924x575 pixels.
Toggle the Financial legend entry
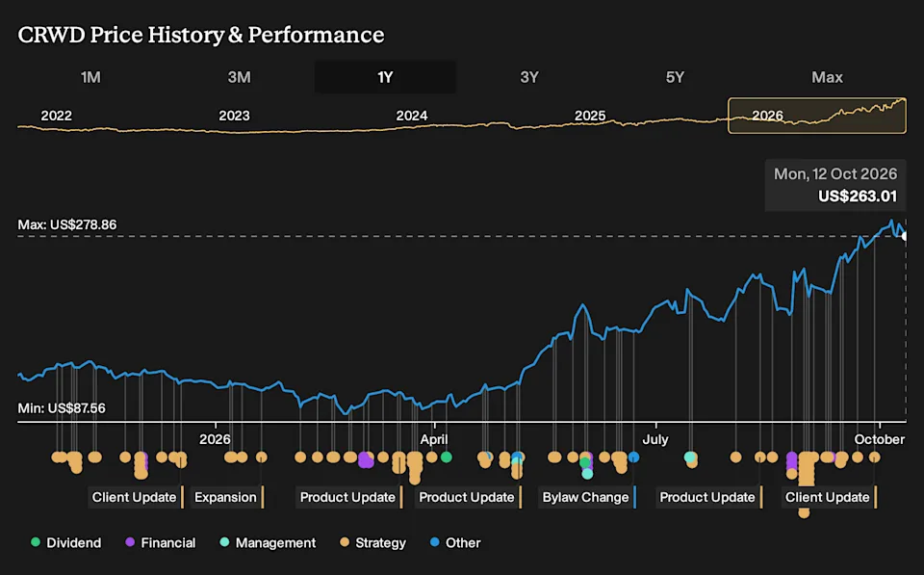tap(161, 542)
